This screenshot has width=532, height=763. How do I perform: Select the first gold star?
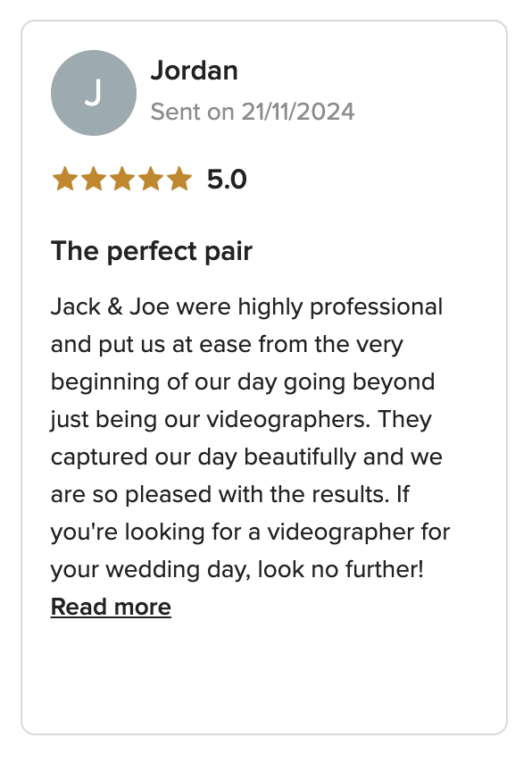[x=64, y=179]
